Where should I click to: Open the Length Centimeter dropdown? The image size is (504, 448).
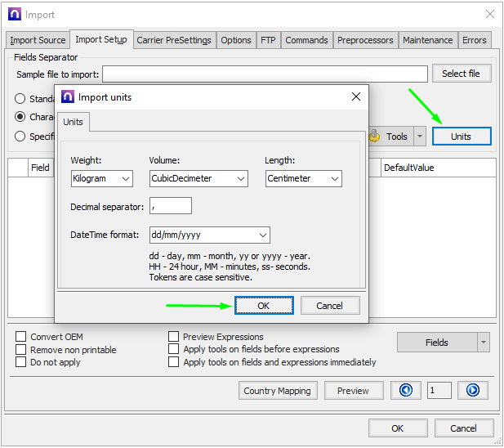(x=303, y=178)
